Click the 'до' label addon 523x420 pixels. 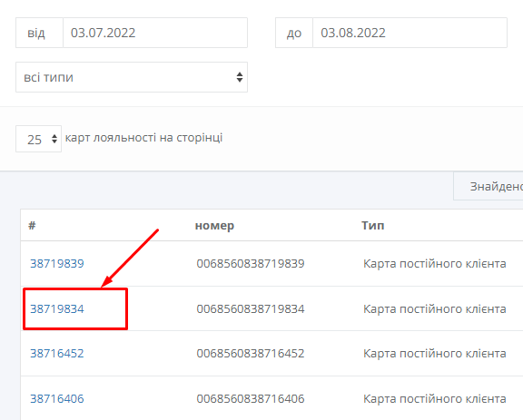point(294,33)
